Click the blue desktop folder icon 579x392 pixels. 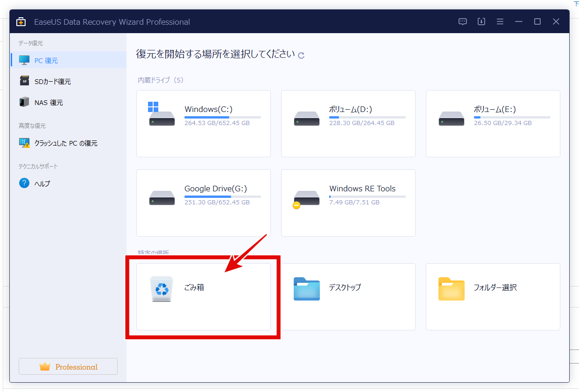tap(307, 289)
